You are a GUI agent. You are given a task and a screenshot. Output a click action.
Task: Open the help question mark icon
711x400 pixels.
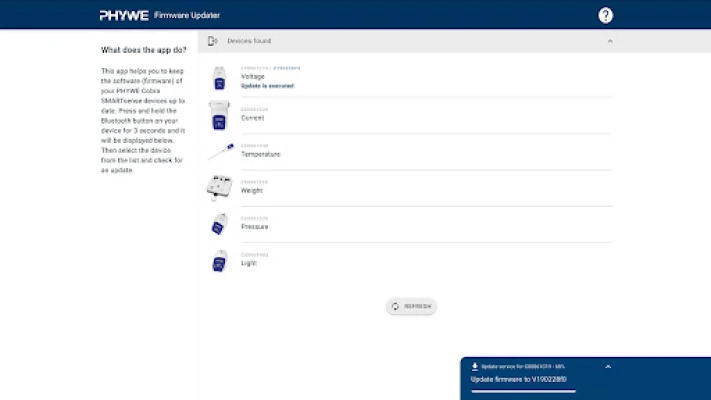tap(605, 15)
